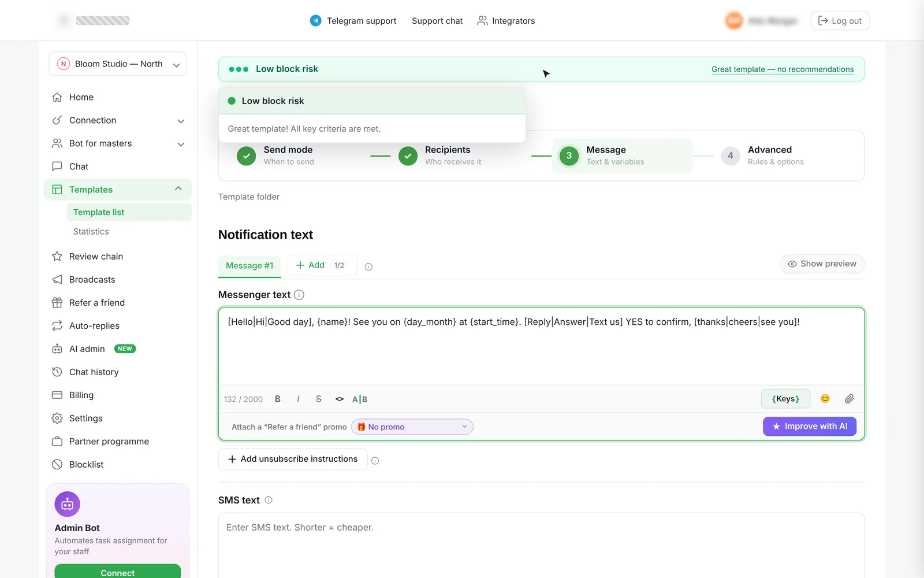Apply italic formatting in message toolbar

pos(298,399)
